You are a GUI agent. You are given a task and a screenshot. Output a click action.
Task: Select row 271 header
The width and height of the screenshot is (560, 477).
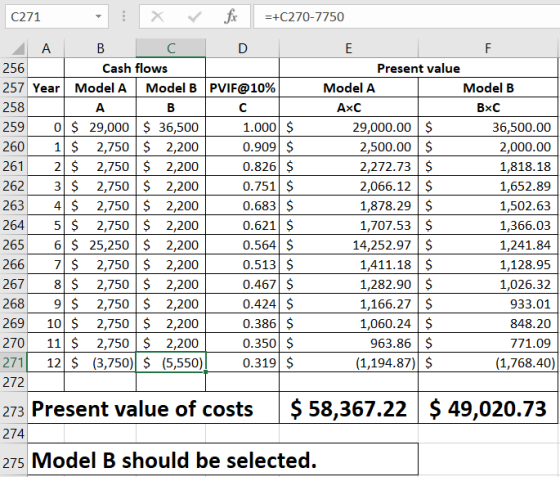tap(14, 362)
